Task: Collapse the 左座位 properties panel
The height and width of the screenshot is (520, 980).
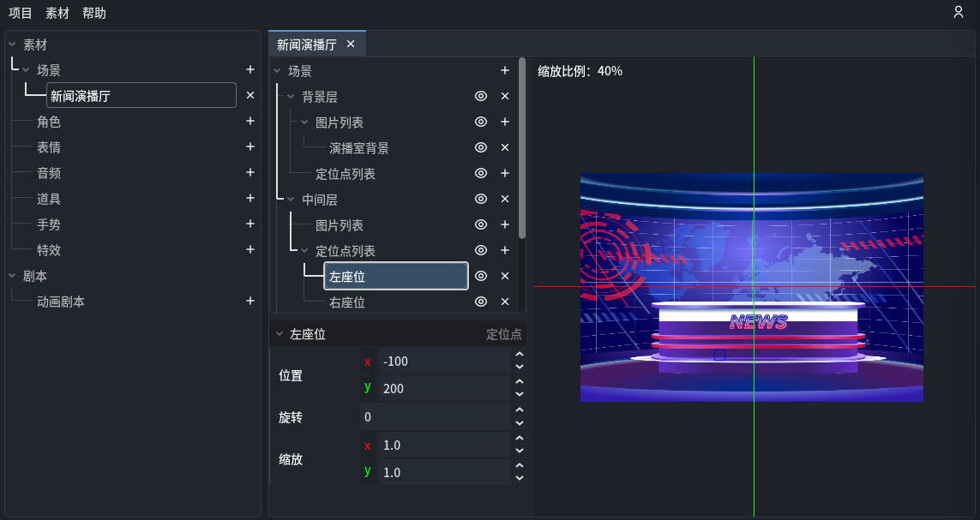Action: [279, 334]
